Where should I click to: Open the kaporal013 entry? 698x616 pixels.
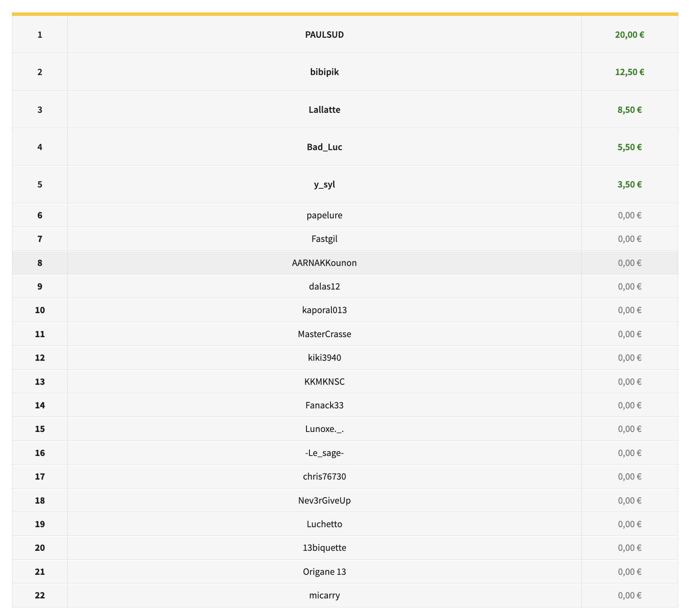[325, 310]
